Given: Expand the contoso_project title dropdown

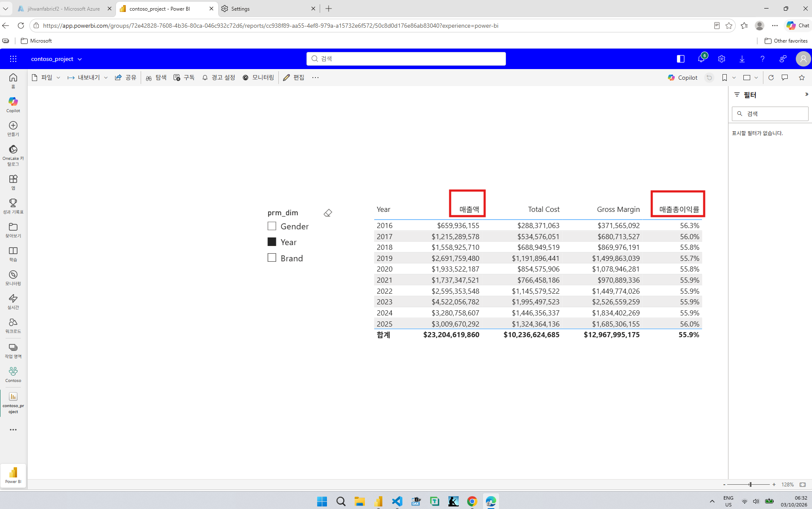Looking at the screenshot, I should click(x=80, y=59).
